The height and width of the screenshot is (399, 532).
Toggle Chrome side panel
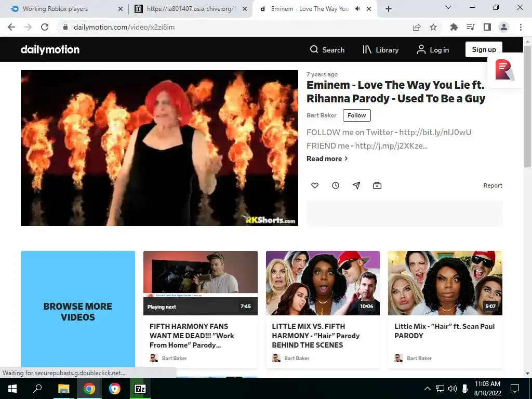point(487,27)
